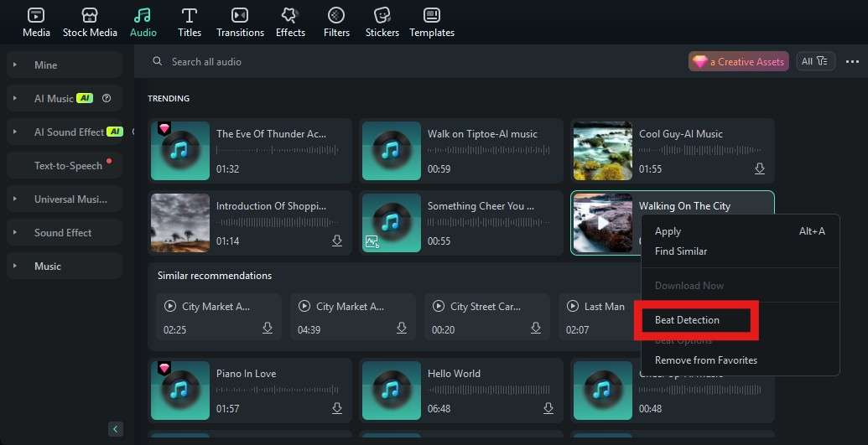Play first City Market A... 02:25 recommendation
This screenshot has height=445, width=868.
[x=170, y=306]
